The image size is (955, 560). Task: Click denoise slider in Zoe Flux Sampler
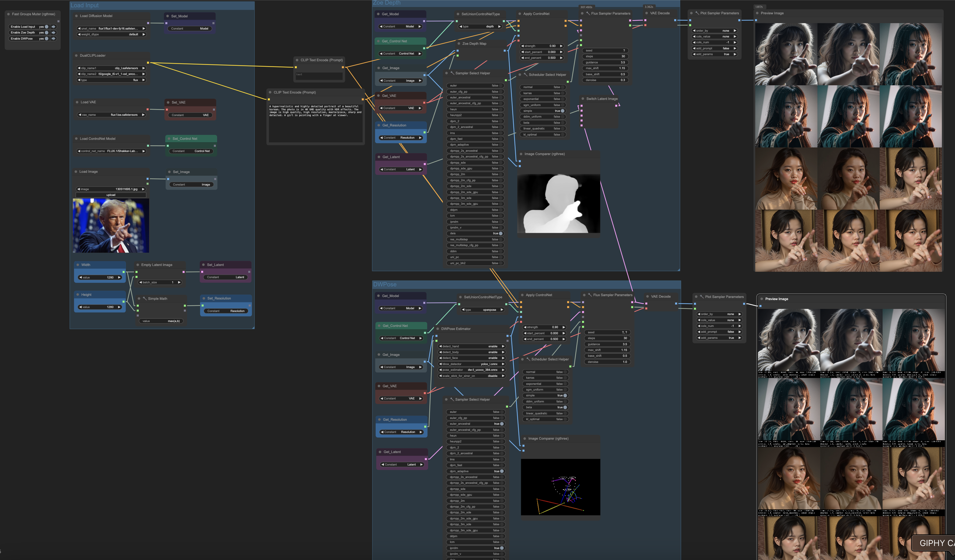[x=605, y=80]
